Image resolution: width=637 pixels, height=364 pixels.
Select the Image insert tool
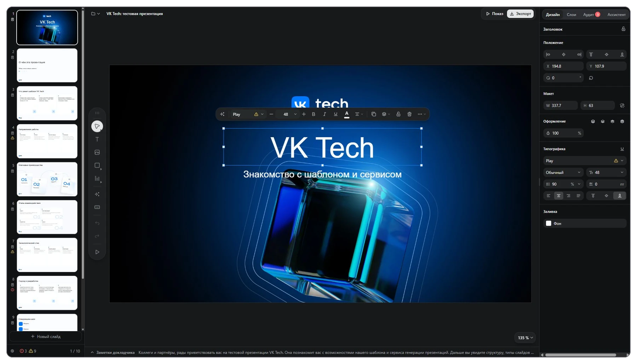[x=97, y=152]
